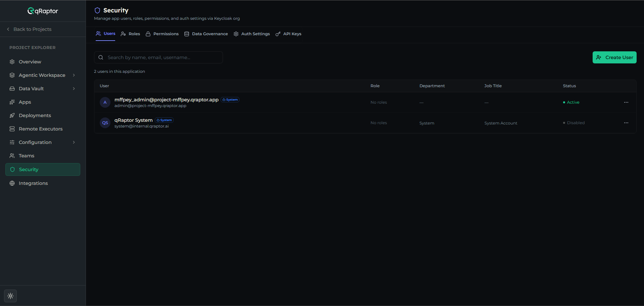Open the Data Governance tab
The width and height of the screenshot is (644, 306).
coord(206,34)
